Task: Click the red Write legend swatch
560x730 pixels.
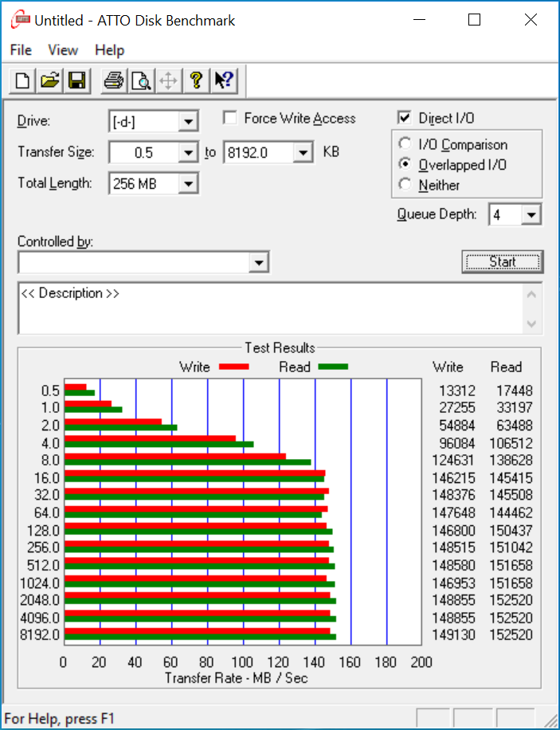Action: point(233,367)
